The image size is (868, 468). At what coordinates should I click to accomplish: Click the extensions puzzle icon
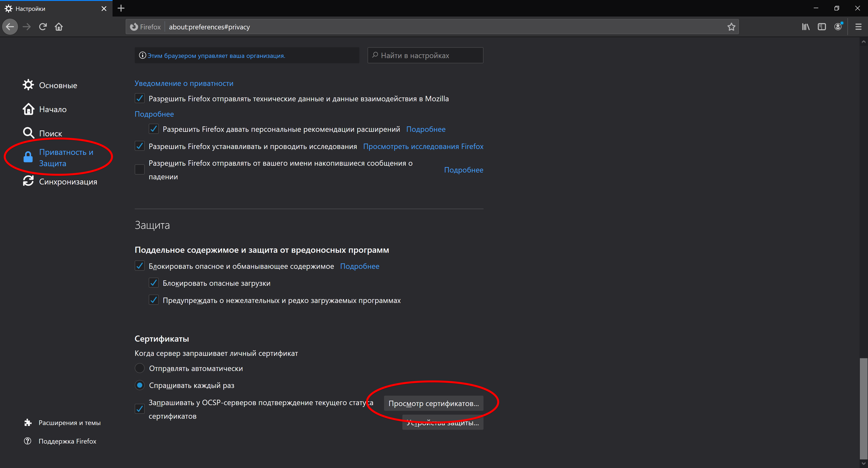28,423
